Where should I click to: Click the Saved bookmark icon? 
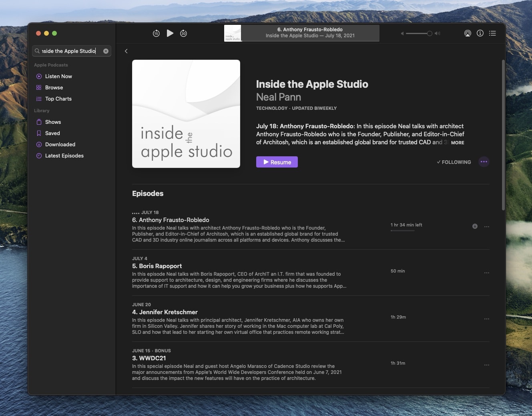pos(39,133)
